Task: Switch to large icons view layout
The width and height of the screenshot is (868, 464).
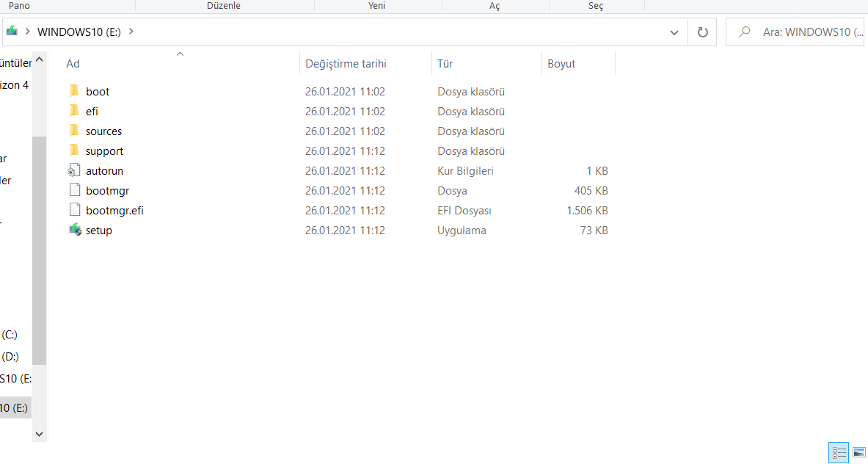Action: 858,453
